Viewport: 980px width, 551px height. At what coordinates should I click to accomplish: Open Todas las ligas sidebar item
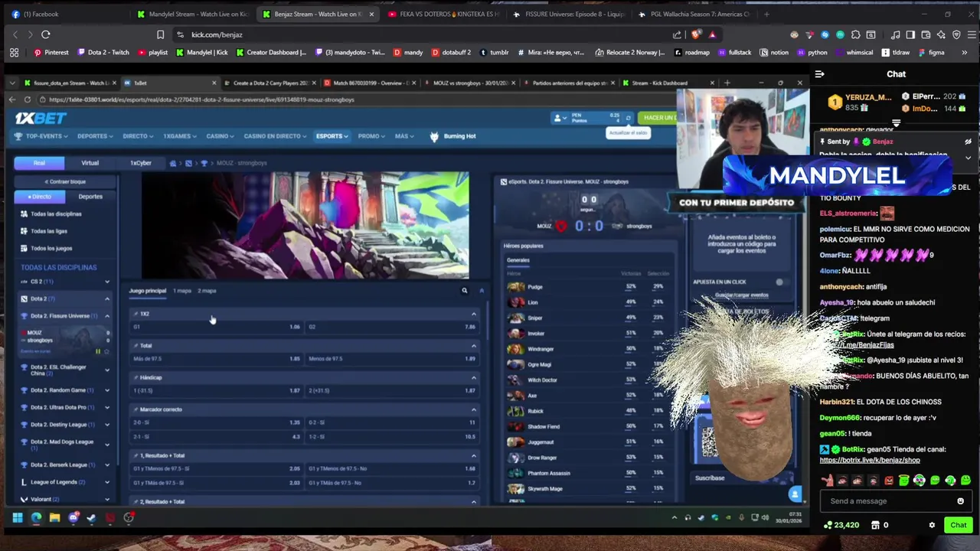point(48,231)
